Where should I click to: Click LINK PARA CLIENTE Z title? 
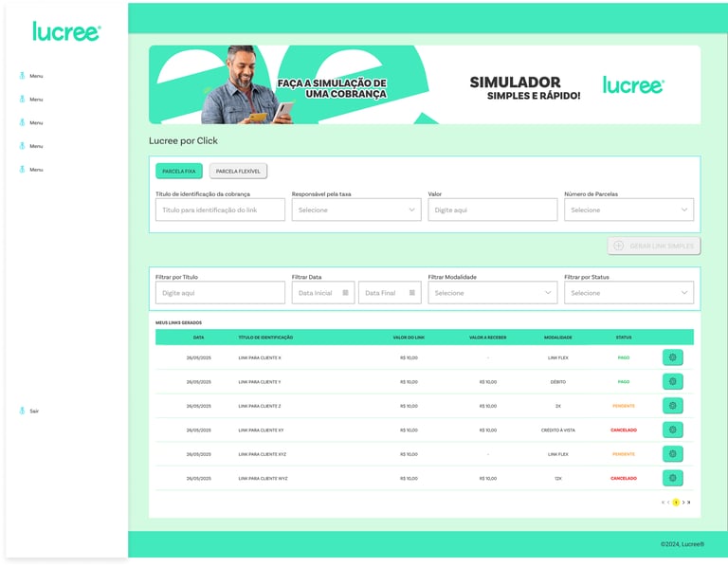pos(260,407)
